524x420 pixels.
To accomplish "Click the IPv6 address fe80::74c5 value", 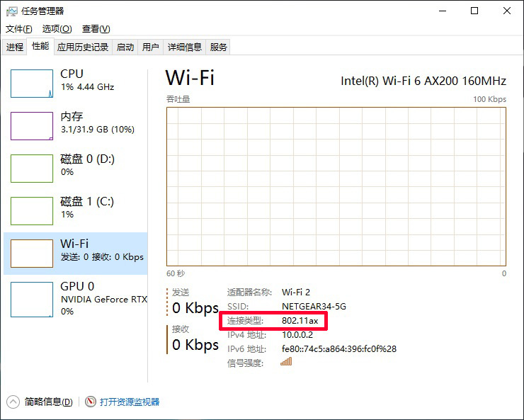I will coord(339,349).
